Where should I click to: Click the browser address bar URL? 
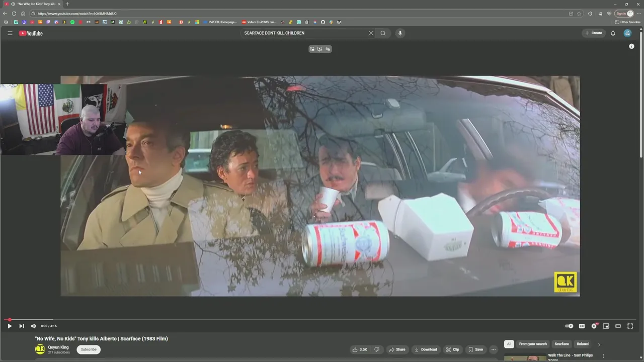click(77, 14)
